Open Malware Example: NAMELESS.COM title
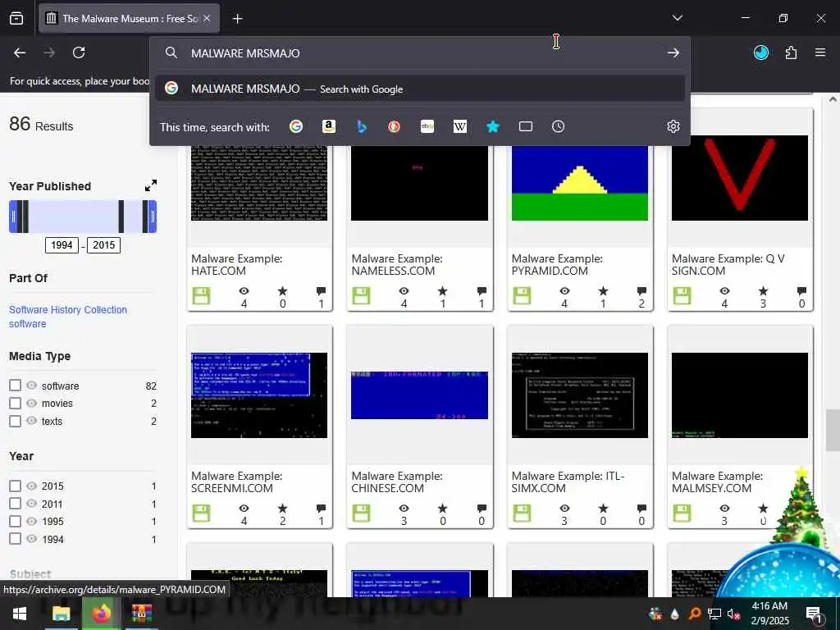This screenshot has height=630, width=840. click(x=397, y=265)
